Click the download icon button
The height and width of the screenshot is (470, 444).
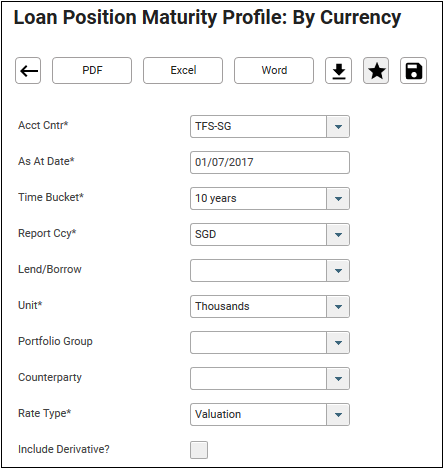point(339,71)
